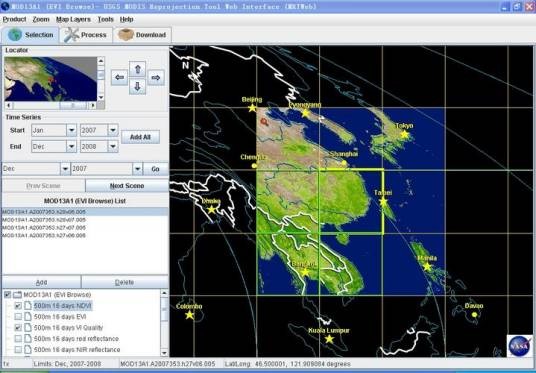This screenshot has height=373, width=536.
Task: Click the north indicator N on the map
Action: 185,65
